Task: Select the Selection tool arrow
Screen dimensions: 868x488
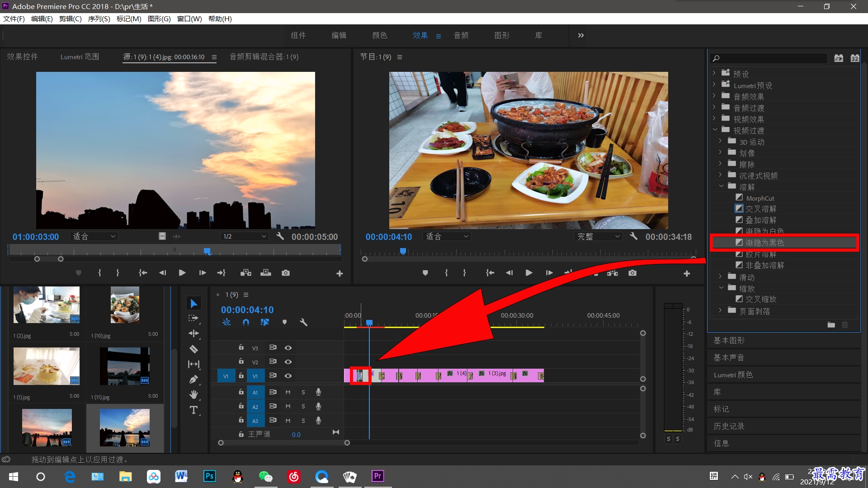Action: coord(193,304)
